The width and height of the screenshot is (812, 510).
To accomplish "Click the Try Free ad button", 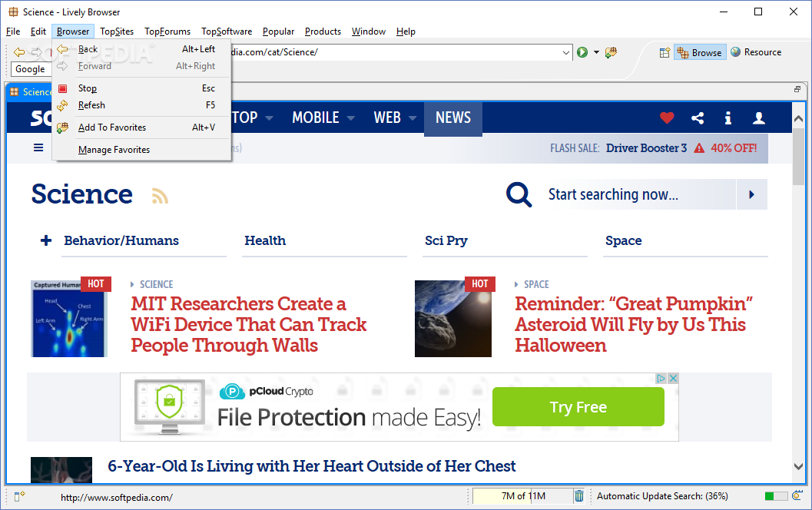I will (x=578, y=407).
